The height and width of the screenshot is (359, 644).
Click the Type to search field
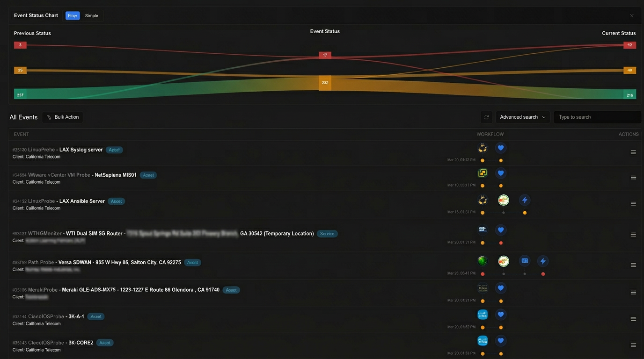point(597,117)
